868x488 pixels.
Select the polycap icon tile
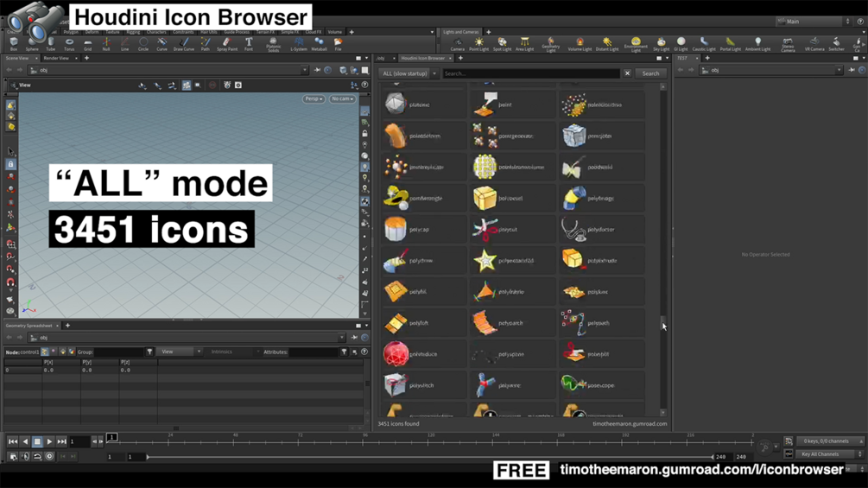coord(424,229)
